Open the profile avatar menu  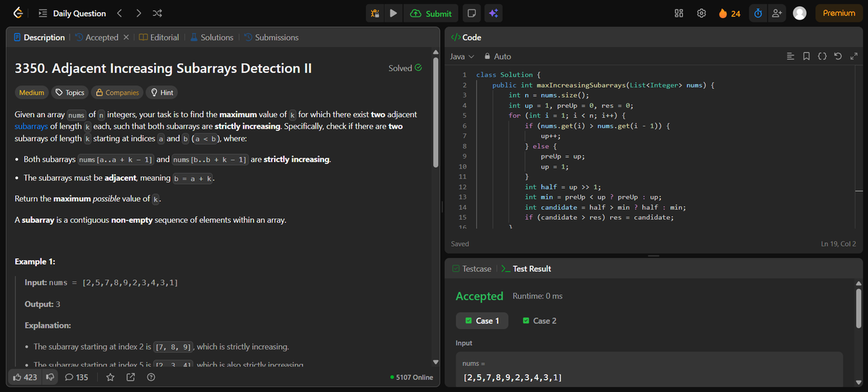click(799, 13)
